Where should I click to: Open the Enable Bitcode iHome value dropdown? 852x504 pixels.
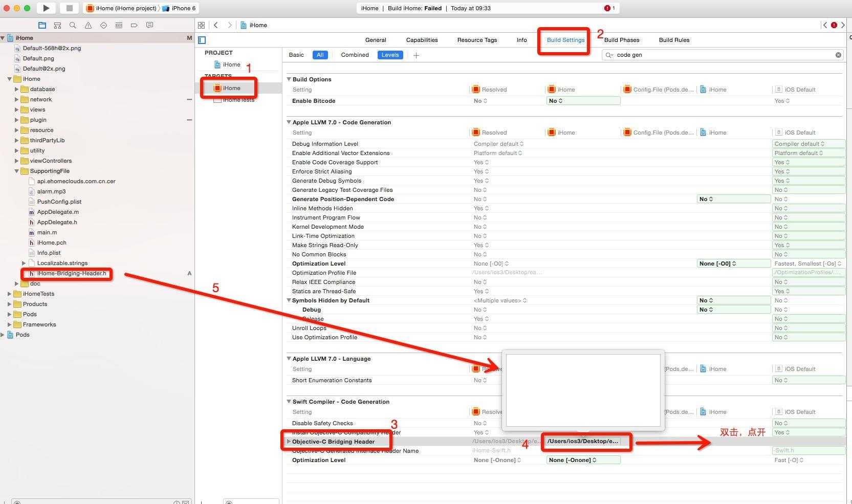pyautogui.click(x=583, y=101)
